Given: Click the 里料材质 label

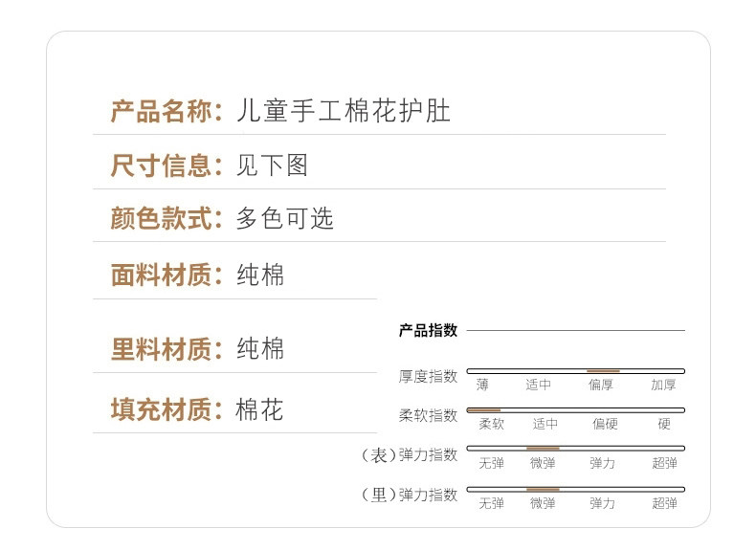Looking at the screenshot, I should [167, 348].
